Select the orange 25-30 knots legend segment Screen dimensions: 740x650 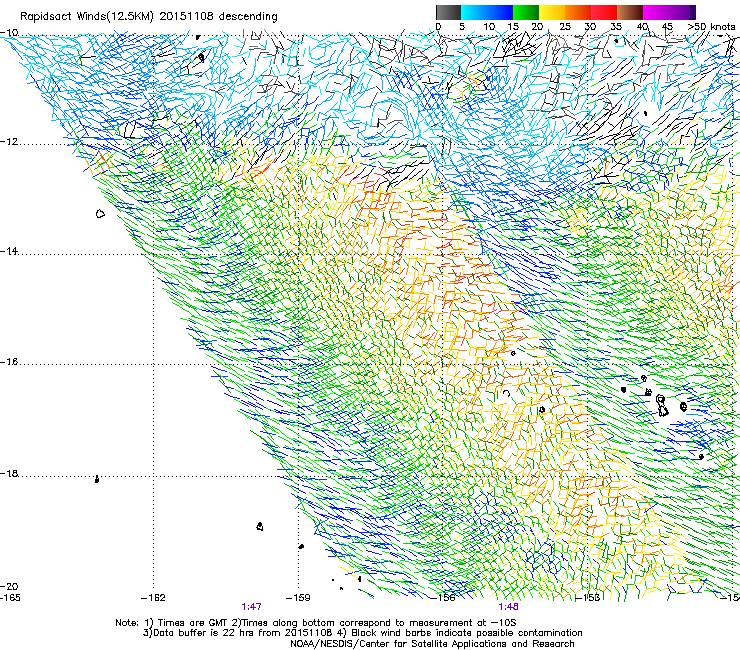click(578, 12)
